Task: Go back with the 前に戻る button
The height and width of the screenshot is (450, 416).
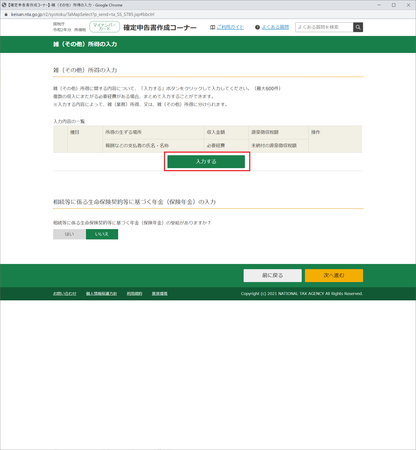Action: [x=272, y=275]
